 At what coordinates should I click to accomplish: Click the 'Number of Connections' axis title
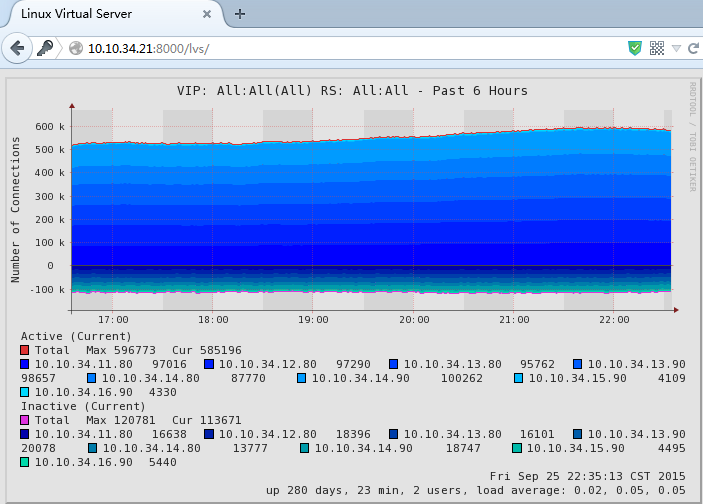(15, 209)
